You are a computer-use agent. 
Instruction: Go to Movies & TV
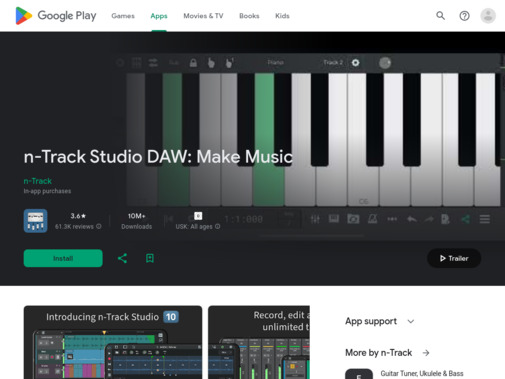pyautogui.click(x=203, y=16)
